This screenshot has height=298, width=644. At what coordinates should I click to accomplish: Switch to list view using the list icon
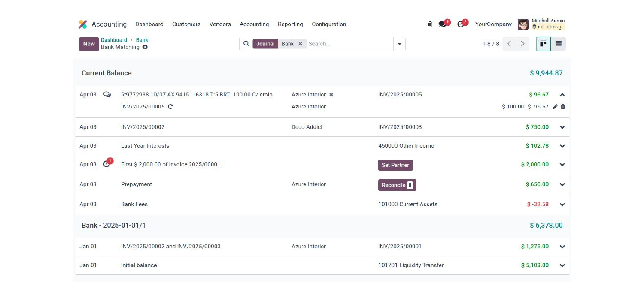[x=559, y=44]
